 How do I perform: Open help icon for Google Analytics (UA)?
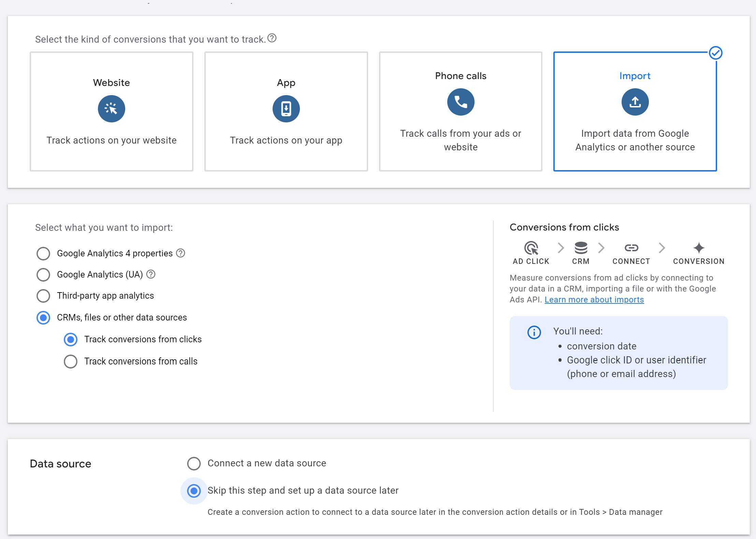tap(151, 274)
